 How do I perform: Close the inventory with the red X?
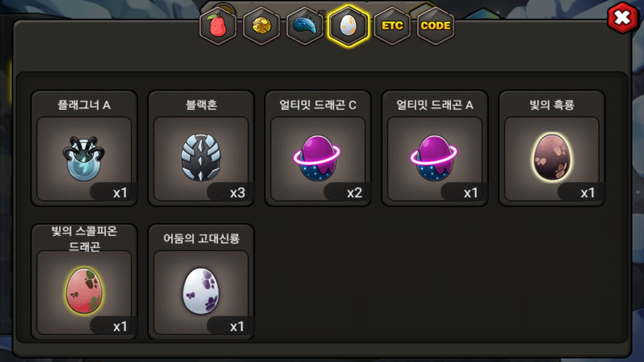623,19
